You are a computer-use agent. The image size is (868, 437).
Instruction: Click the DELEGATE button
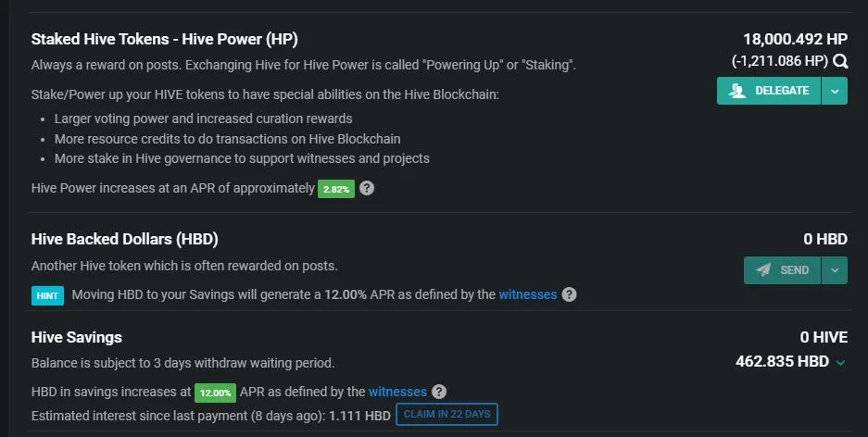pyautogui.click(x=769, y=91)
